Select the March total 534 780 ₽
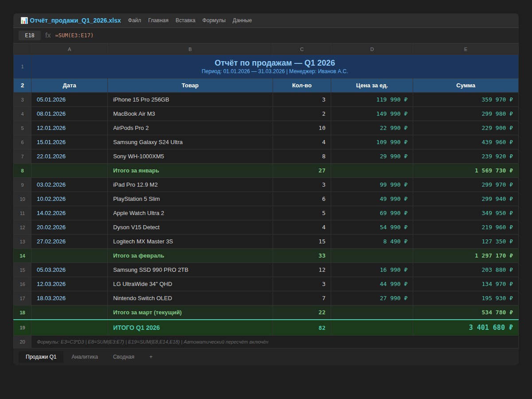The height and width of the screenshot is (399, 532). coord(465,313)
